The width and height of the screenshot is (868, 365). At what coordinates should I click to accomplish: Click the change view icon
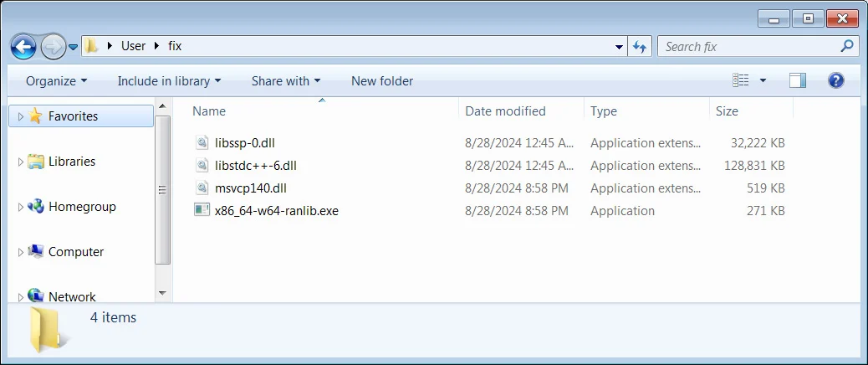(741, 80)
